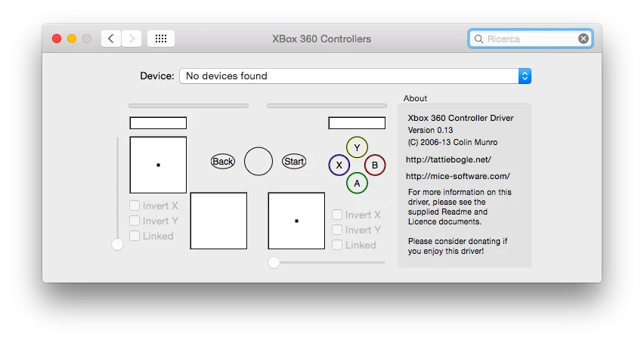Click the Device: label
The width and height of the screenshot is (644, 343).
(x=157, y=76)
